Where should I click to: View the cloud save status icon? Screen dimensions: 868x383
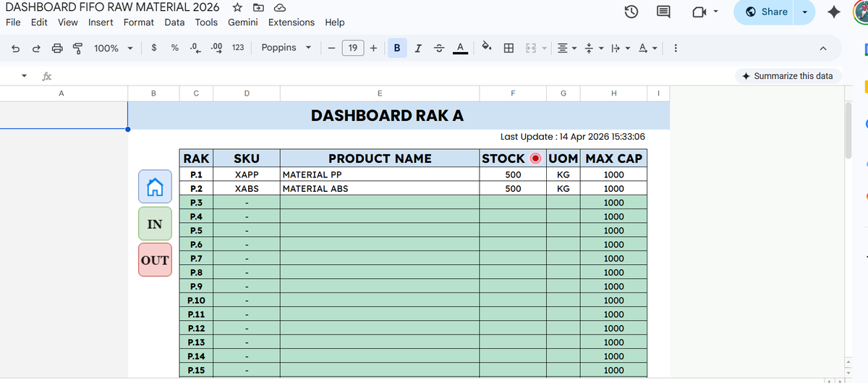point(280,7)
